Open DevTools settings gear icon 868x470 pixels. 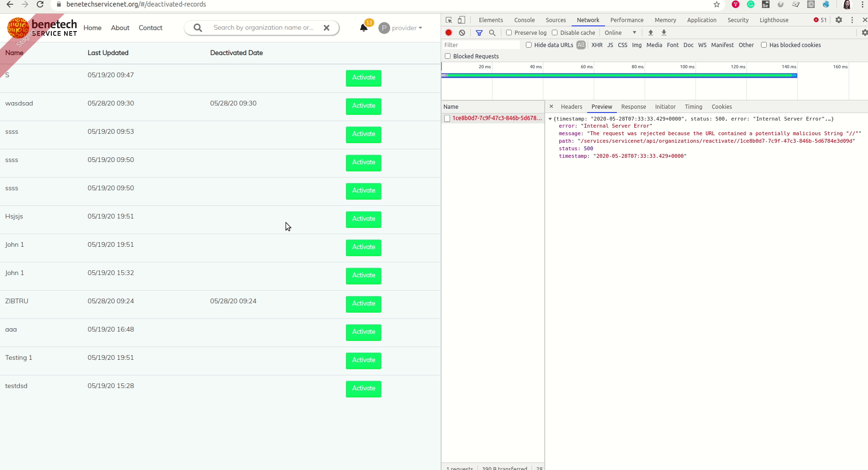click(x=839, y=20)
